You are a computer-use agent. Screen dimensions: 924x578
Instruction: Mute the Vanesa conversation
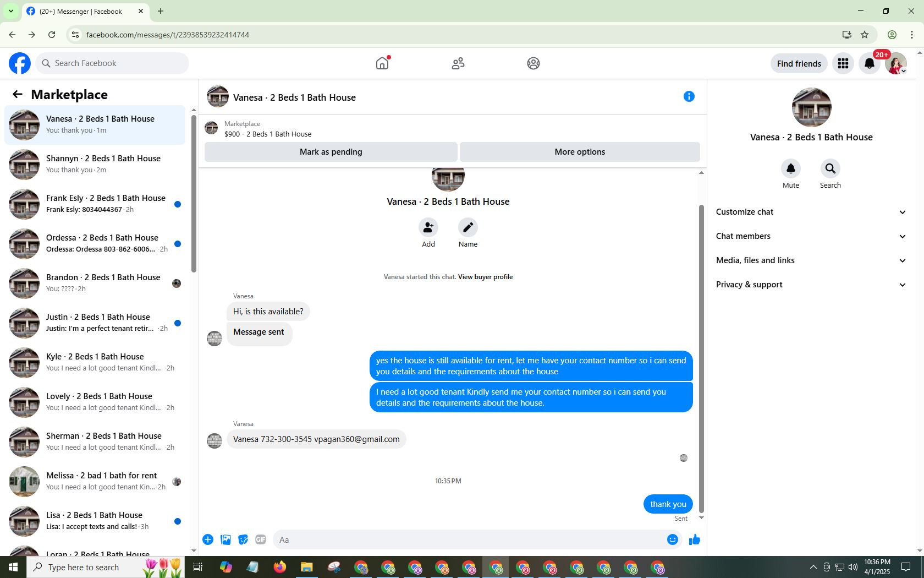(x=790, y=168)
